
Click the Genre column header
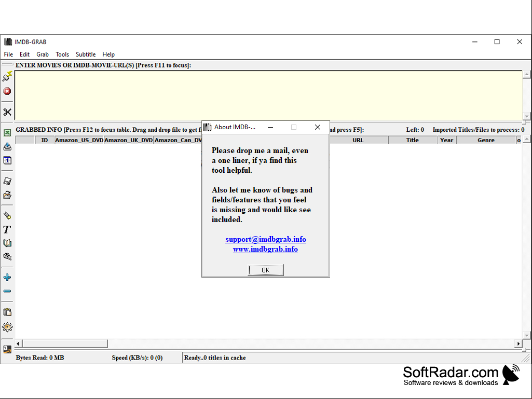[486, 140]
